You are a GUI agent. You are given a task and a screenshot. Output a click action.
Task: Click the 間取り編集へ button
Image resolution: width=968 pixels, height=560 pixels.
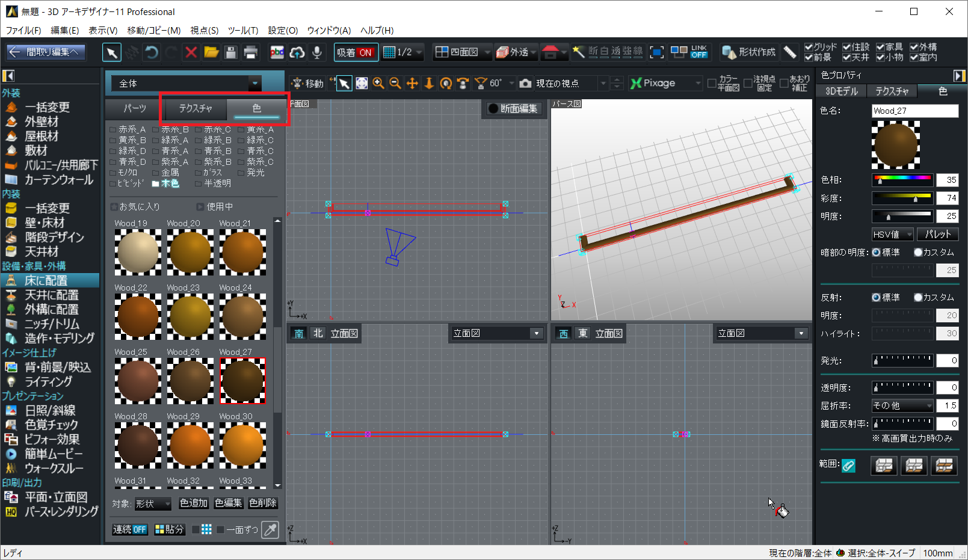46,52
